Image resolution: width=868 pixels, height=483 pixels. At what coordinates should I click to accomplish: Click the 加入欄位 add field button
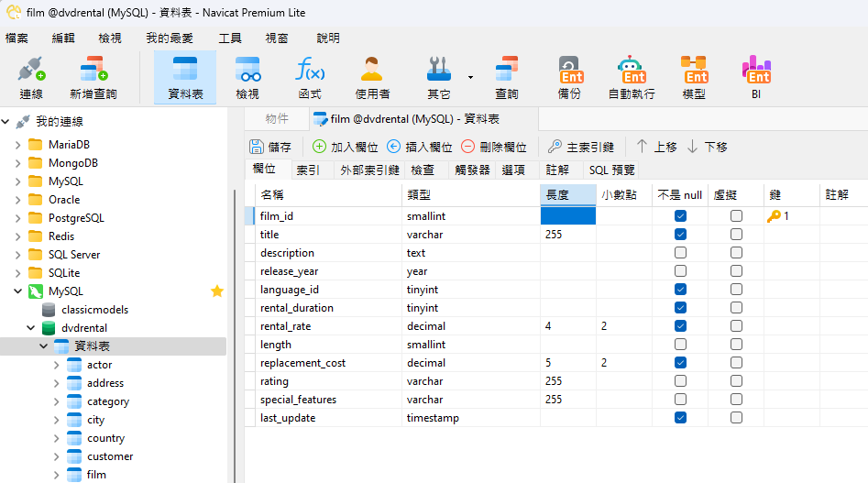coord(345,147)
